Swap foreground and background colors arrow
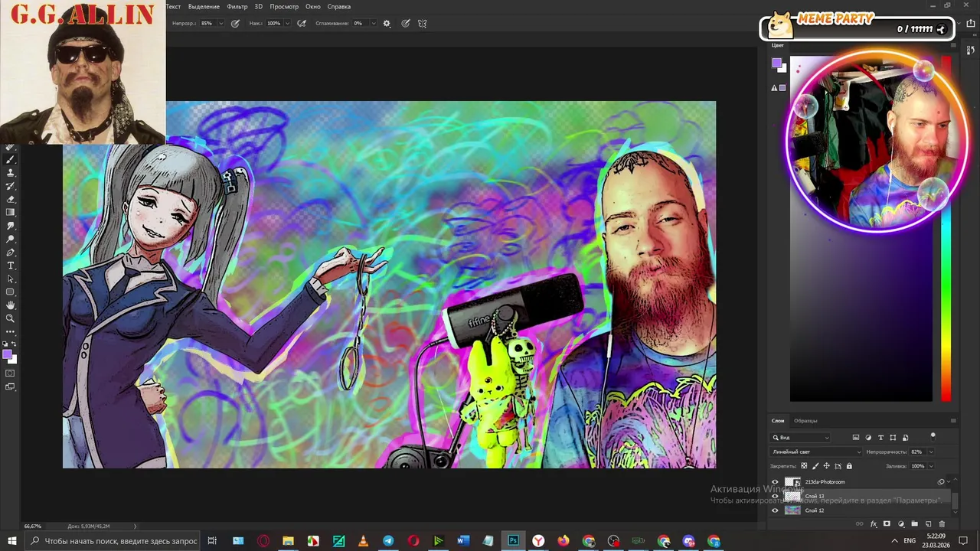Viewport: 980px width, 551px height. pos(14,344)
